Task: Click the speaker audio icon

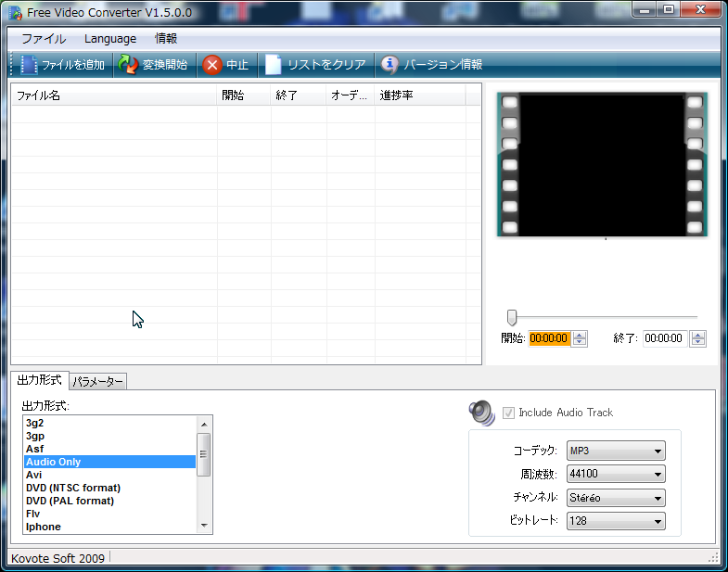Action: [482, 413]
